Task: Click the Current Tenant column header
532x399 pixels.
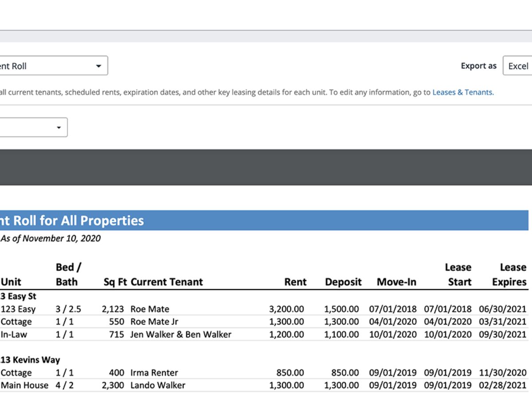Action: click(x=167, y=282)
